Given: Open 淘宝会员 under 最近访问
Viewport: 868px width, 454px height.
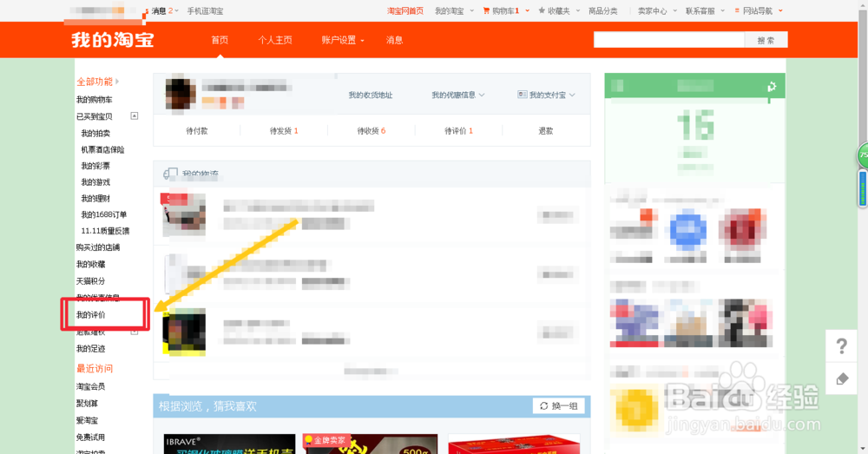Looking at the screenshot, I should [x=90, y=386].
